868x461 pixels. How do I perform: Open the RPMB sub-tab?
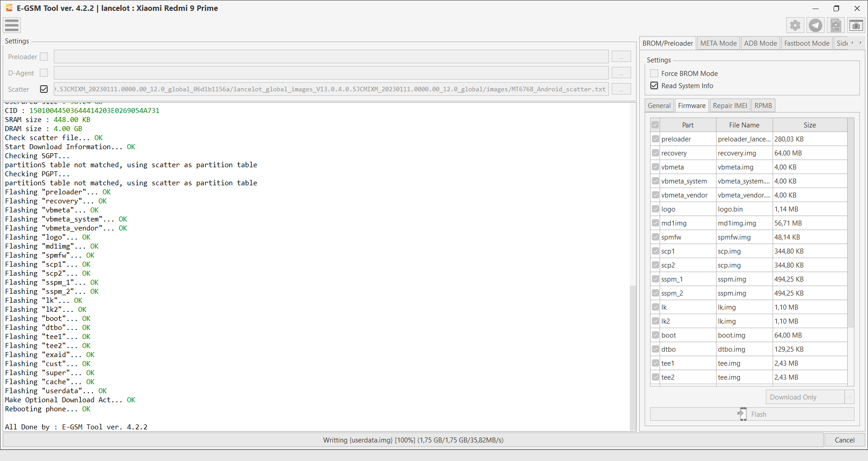click(763, 106)
